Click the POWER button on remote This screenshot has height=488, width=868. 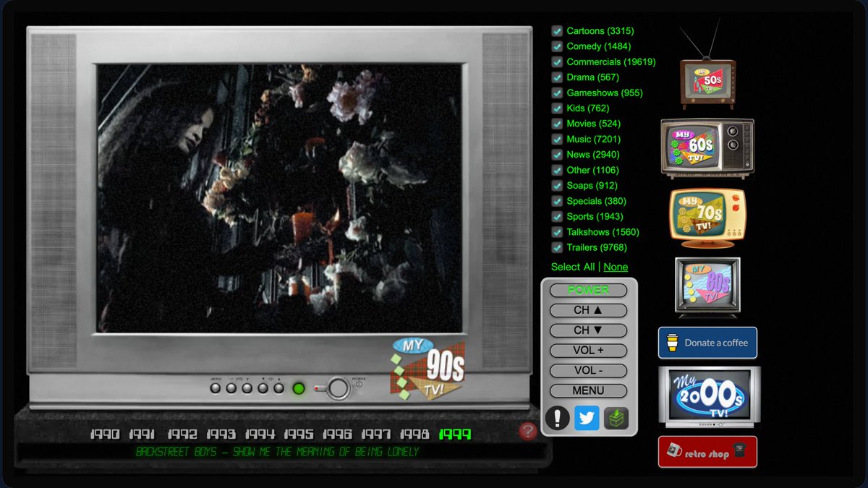click(588, 290)
